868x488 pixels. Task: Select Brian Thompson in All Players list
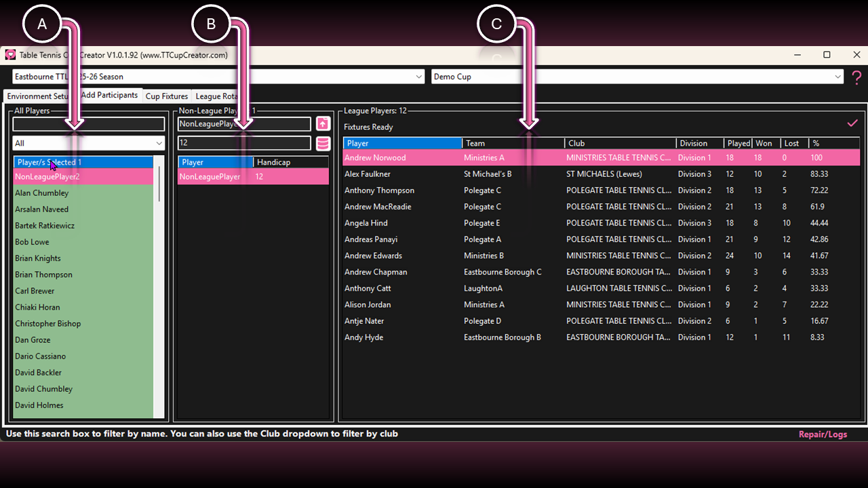coord(83,274)
